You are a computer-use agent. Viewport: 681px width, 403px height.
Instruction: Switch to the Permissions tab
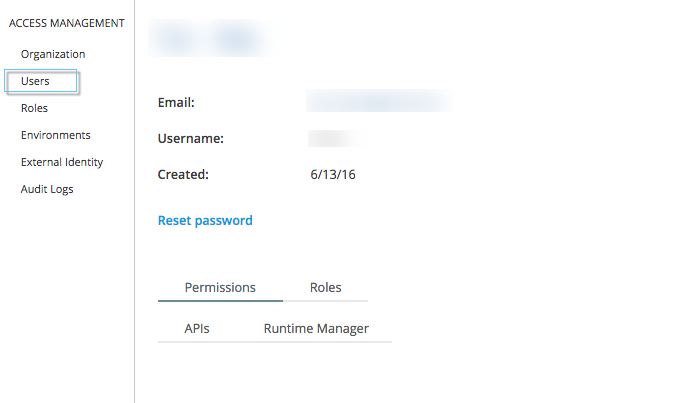point(220,287)
